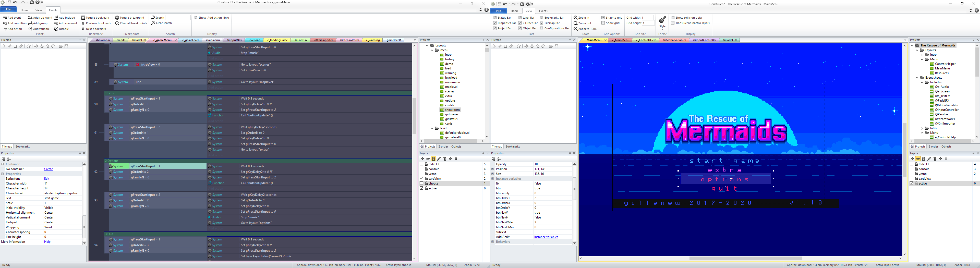
Task: Run the layout from the e_gameMenu window toolbar
Action: coord(32,3)
